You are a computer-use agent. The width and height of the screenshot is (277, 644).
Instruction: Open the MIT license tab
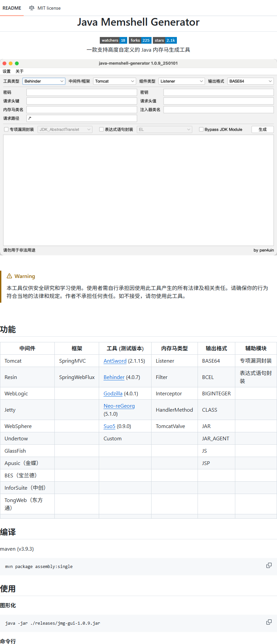coord(45,8)
